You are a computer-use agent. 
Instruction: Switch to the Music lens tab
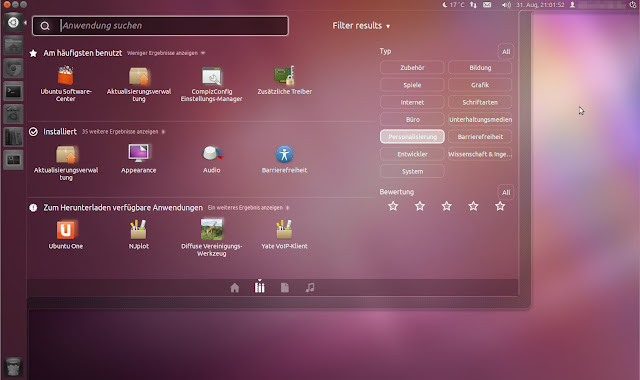(310, 288)
